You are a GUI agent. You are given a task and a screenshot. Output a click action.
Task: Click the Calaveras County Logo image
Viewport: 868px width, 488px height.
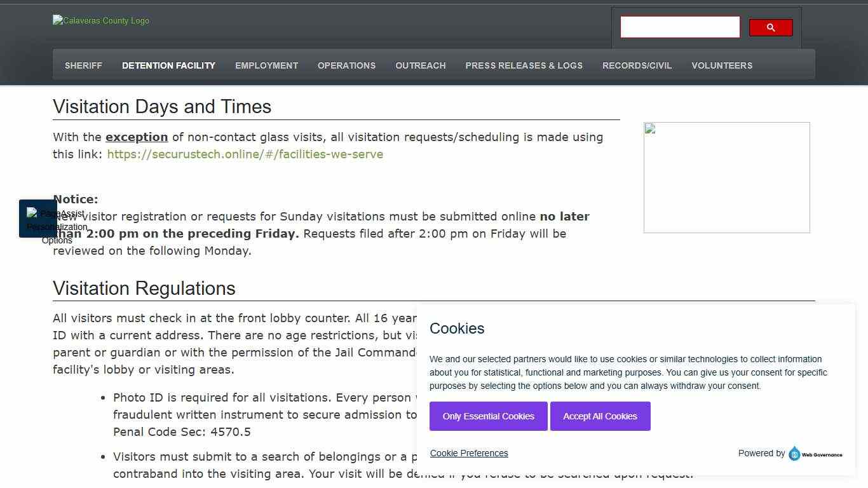[x=101, y=21]
